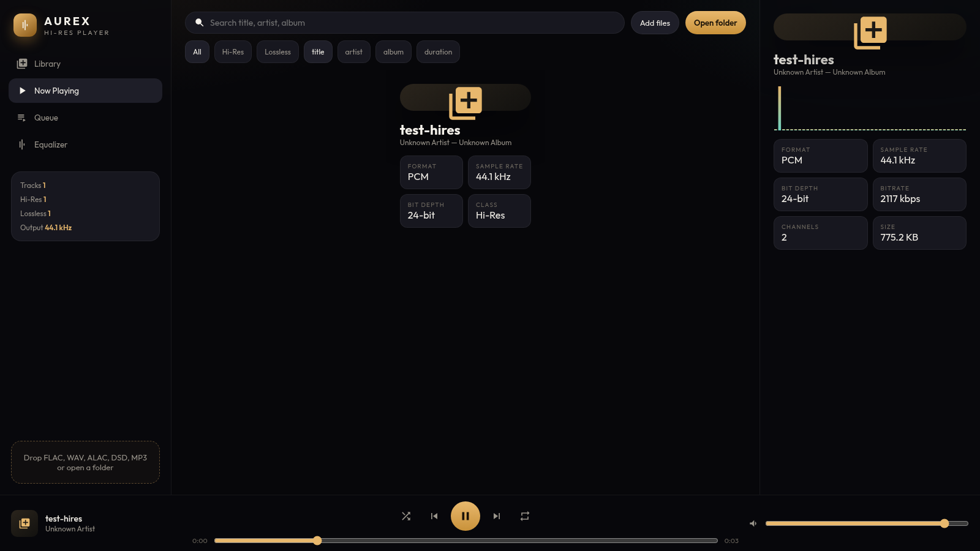980x551 pixels.
Task: Click the album art in the bottom player bar
Action: pos(24,523)
